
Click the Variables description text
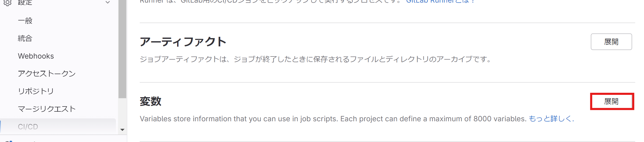333,119
